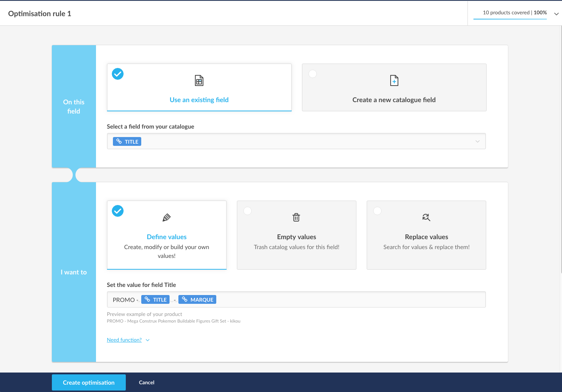Click 'Trash catalog values for this field!' text
Screen dimensions: 562x392
point(296,247)
